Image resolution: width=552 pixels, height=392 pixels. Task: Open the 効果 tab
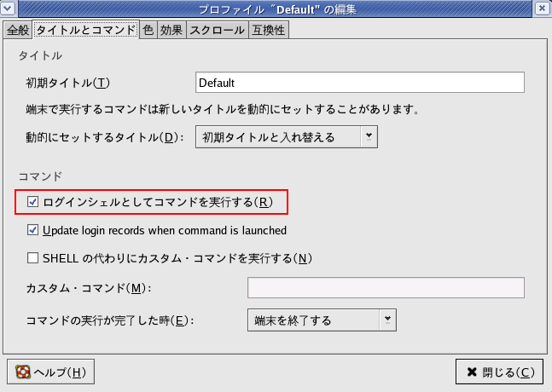click(171, 30)
